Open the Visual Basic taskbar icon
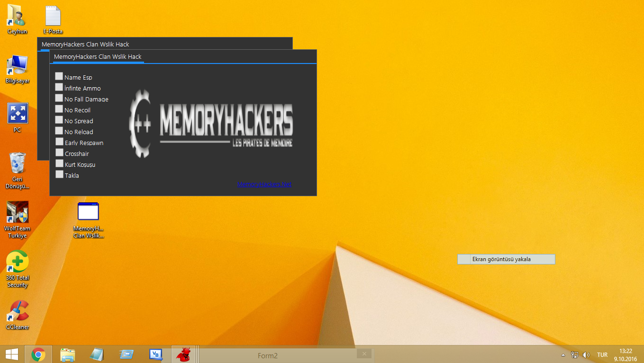The image size is (644, 363). pos(155,354)
